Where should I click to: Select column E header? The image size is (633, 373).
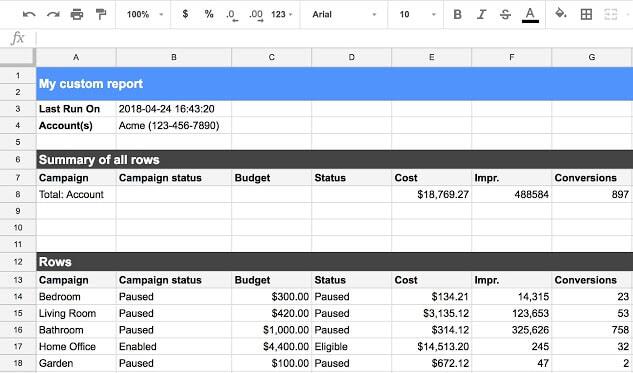[431, 57]
